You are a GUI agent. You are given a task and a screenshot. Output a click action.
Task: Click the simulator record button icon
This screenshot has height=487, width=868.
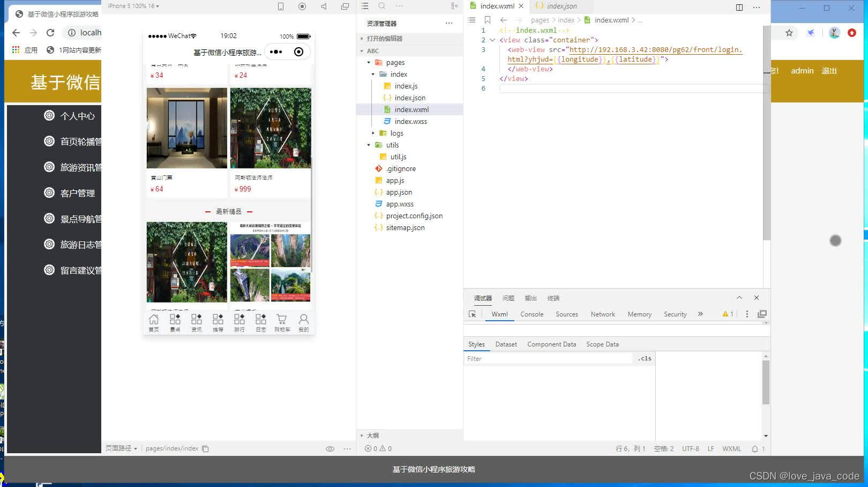pyautogui.click(x=302, y=6)
